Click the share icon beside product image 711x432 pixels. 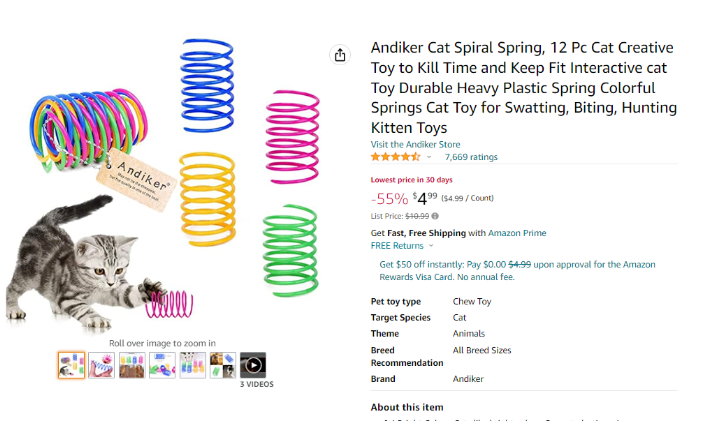tap(340, 55)
